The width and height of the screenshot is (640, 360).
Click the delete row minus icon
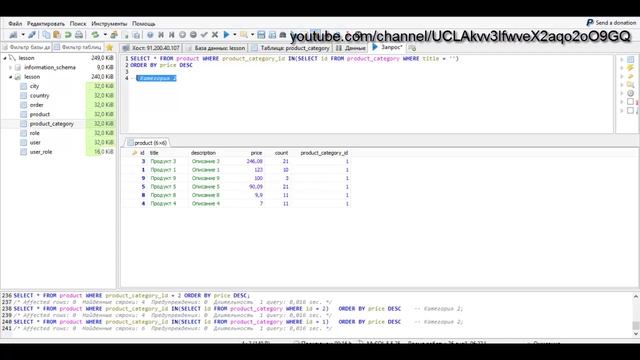pyautogui.click(x=193, y=35)
